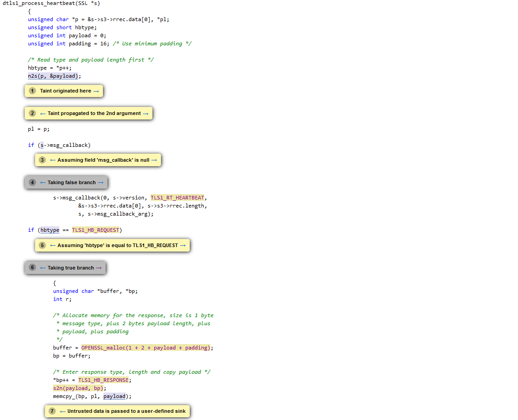Click 'Taint originated here' note text
This screenshot has height=420, width=518.
65,91
